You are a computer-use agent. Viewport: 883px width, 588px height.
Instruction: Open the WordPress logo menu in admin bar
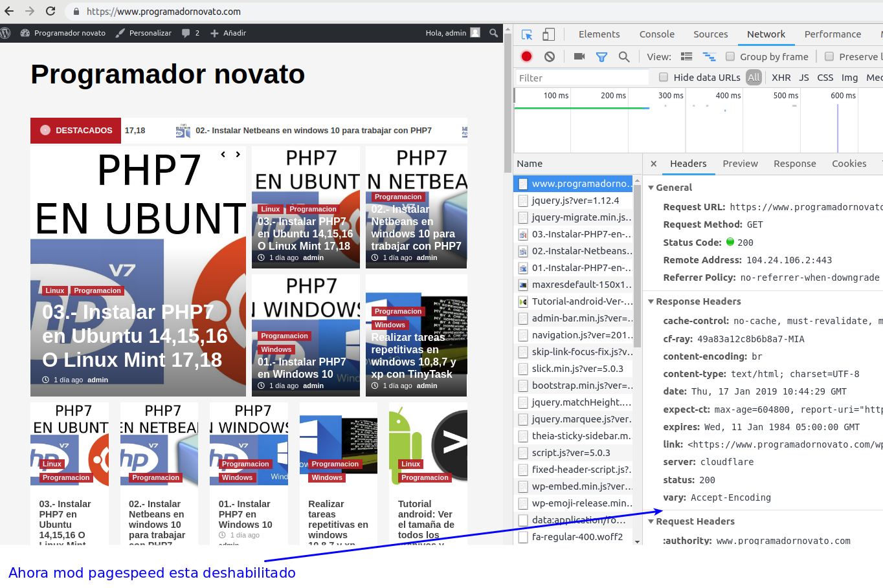(6, 33)
